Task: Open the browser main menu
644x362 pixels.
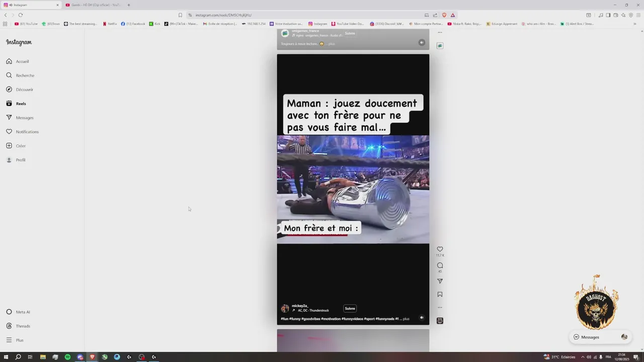Action: 638,15
